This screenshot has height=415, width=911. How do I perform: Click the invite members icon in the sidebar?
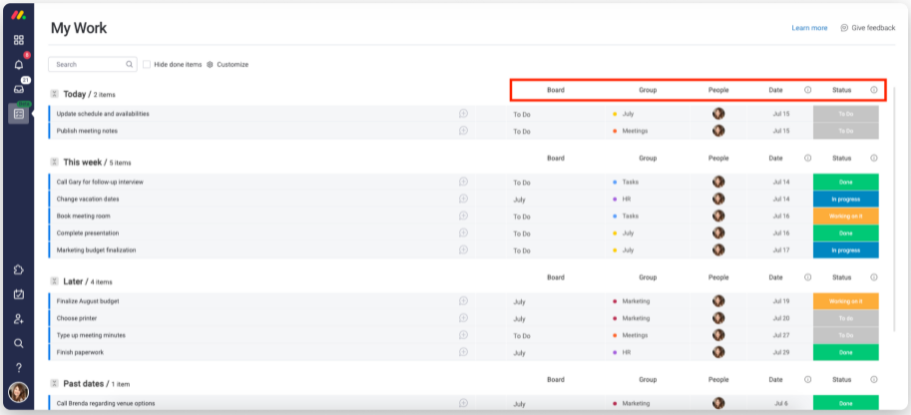click(18, 319)
